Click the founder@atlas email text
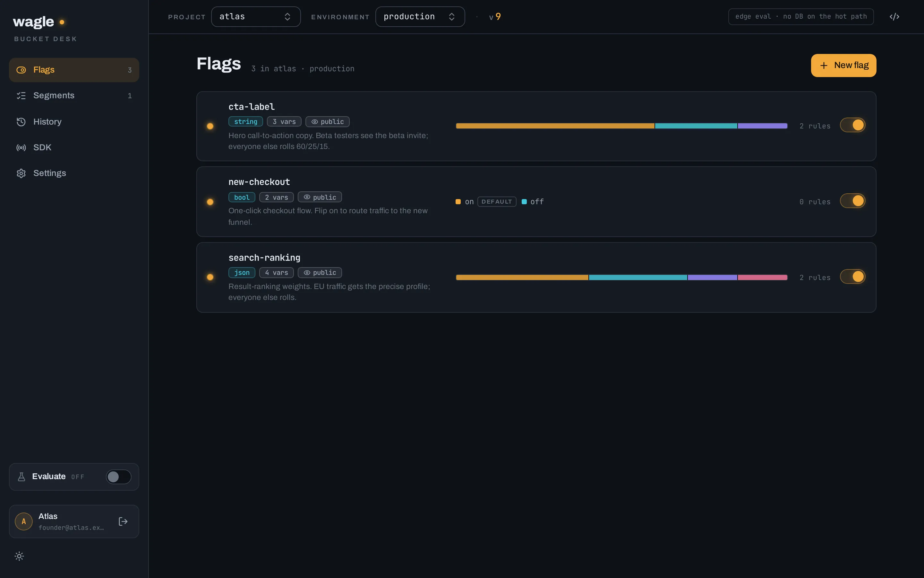The image size is (924, 578). (x=71, y=528)
